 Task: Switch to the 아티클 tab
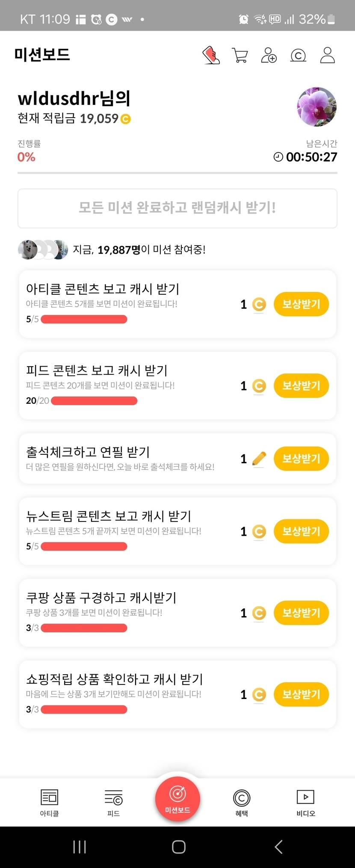tap(49, 803)
